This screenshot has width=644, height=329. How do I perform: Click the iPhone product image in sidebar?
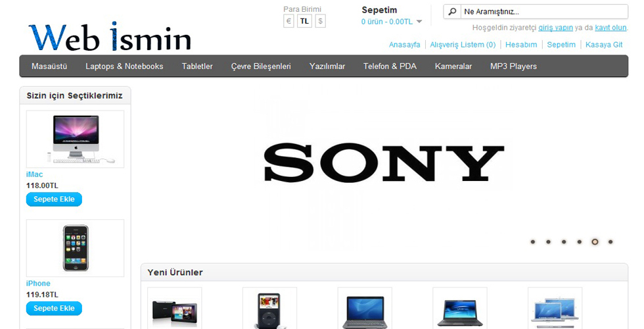[x=75, y=248]
